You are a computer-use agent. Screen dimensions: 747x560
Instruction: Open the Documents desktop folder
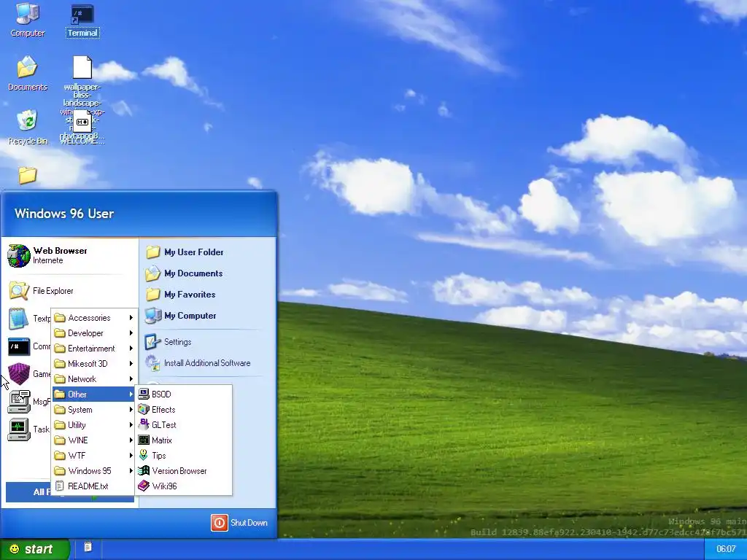(x=28, y=74)
